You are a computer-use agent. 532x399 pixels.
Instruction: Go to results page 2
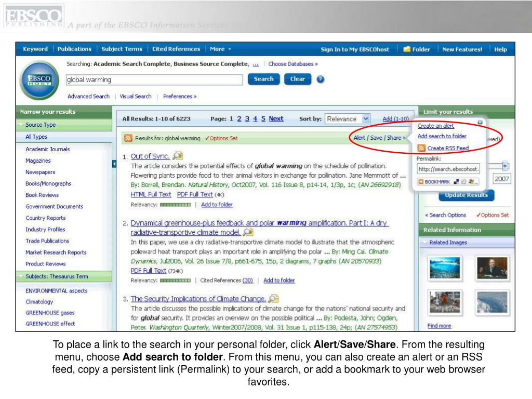[239, 119]
